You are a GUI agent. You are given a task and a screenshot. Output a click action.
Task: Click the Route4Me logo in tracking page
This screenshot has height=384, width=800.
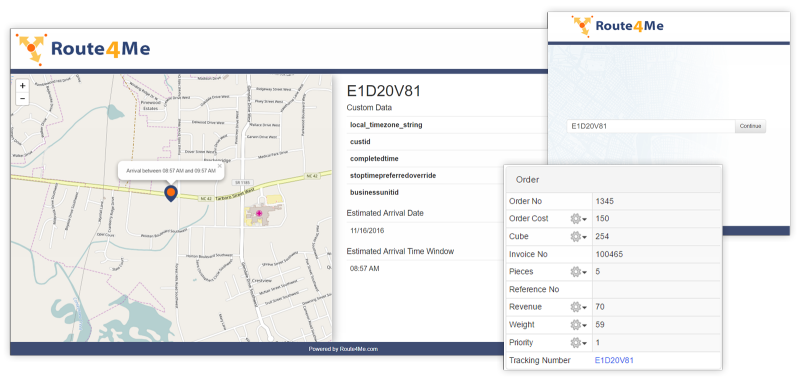(x=83, y=49)
